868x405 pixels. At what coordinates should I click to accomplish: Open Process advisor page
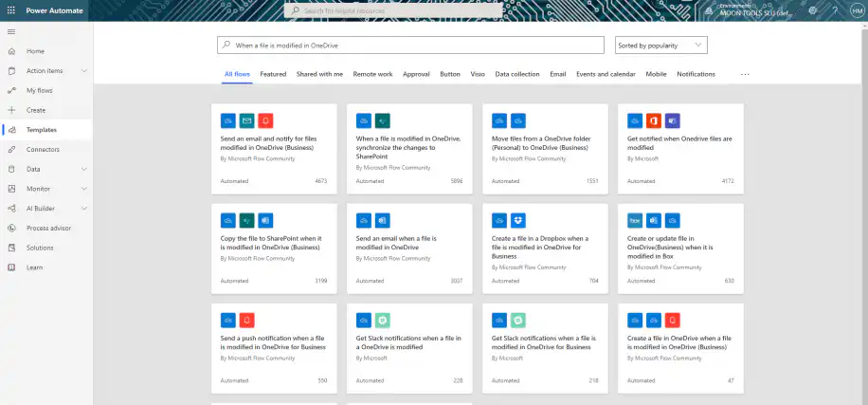46,229
